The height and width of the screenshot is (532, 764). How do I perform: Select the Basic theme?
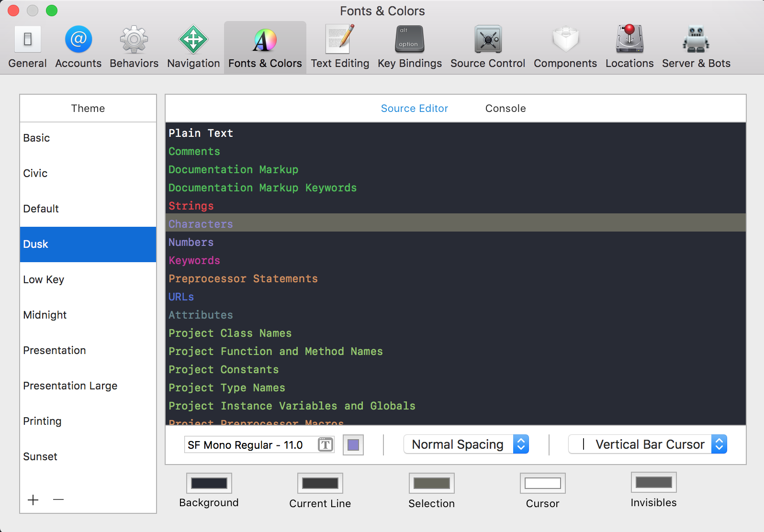click(x=88, y=138)
